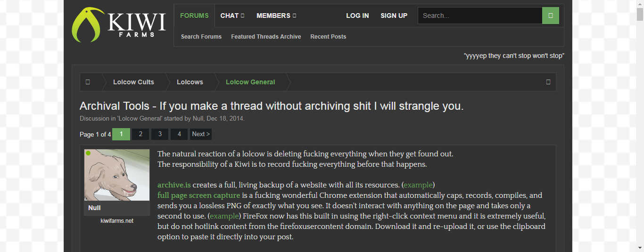Viewport: 644px width, 252px height.
Task: Go to Next page of thread
Action: [201, 134]
